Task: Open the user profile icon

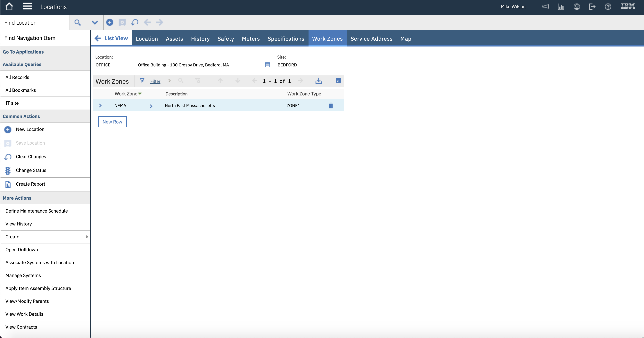Action: [x=577, y=7]
